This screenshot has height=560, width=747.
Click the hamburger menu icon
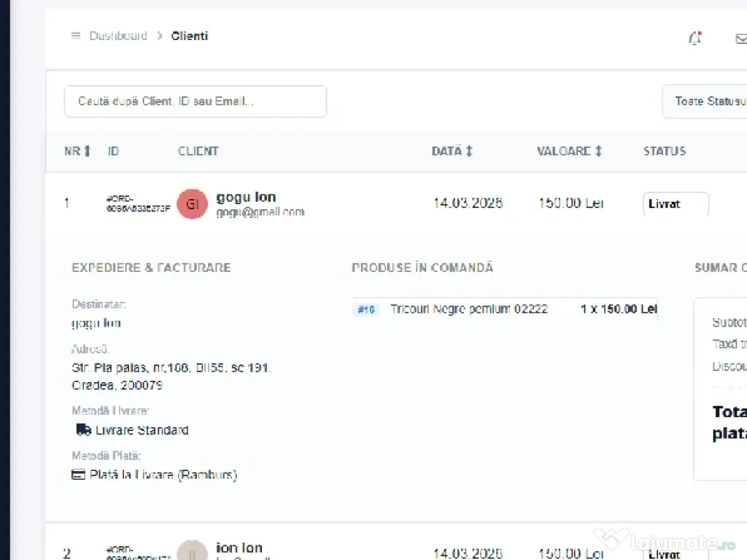(75, 35)
